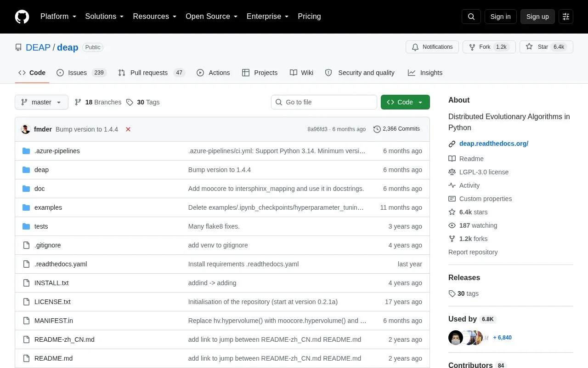The height and width of the screenshot is (368, 588).
Task: Open the search magnifier button
Action: tap(471, 17)
